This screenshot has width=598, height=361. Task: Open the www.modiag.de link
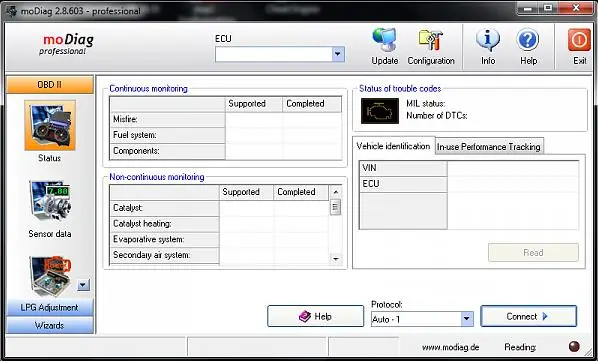(450, 347)
